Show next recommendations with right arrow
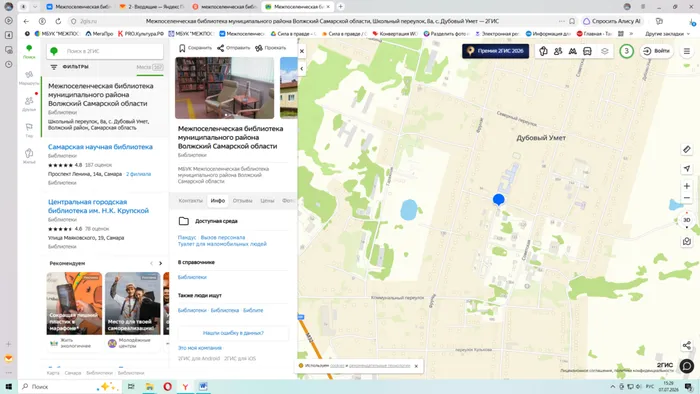Image resolution: width=700 pixels, height=394 pixels. tap(161, 263)
